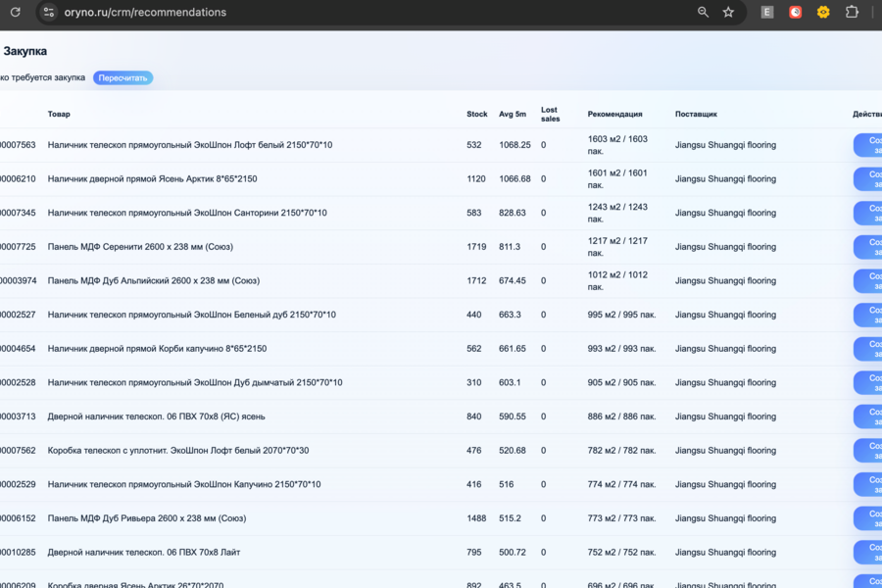Select Панель МДФ Дуб Альпийский product name
The image size is (882, 588).
click(154, 281)
